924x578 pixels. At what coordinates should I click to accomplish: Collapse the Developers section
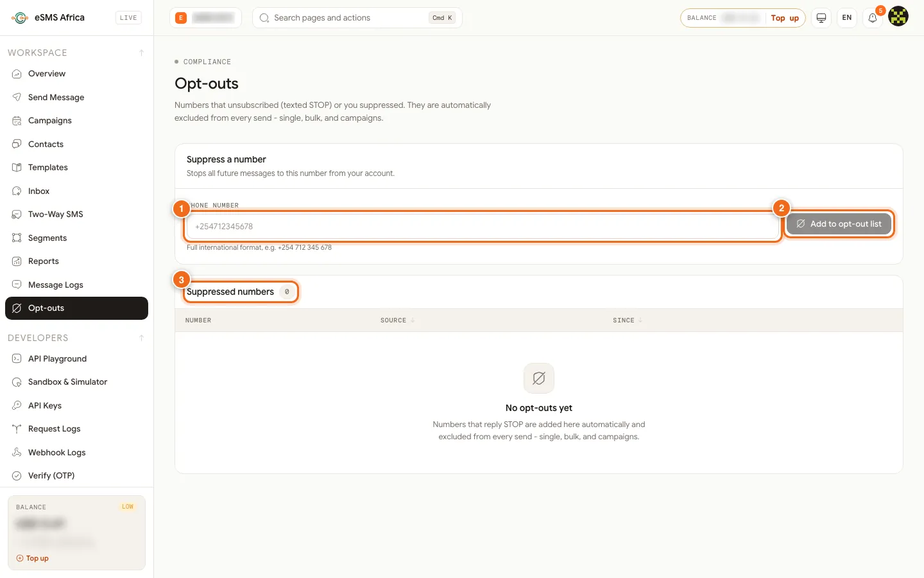point(141,338)
